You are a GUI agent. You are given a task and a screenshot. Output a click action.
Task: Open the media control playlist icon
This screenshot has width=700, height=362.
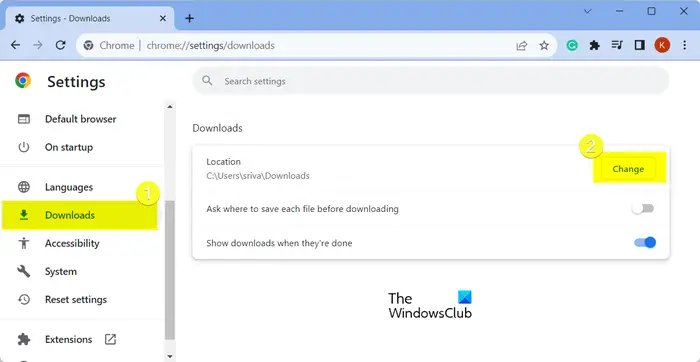click(617, 45)
